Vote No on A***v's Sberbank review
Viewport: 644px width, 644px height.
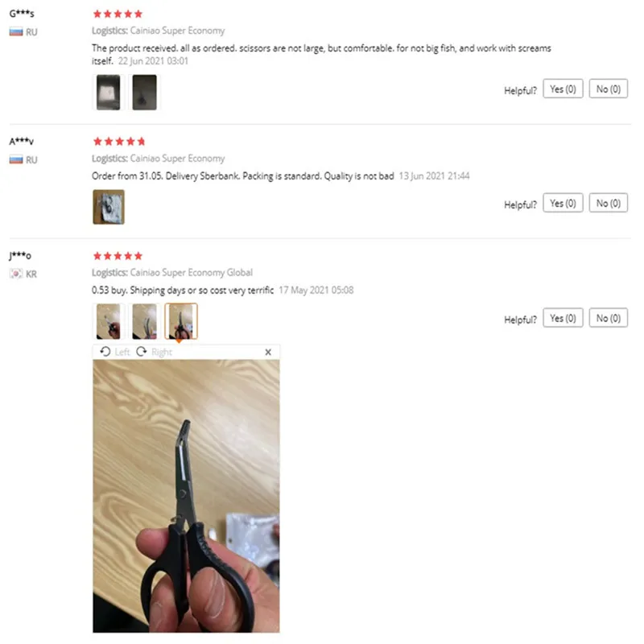(x=609, y=203)
